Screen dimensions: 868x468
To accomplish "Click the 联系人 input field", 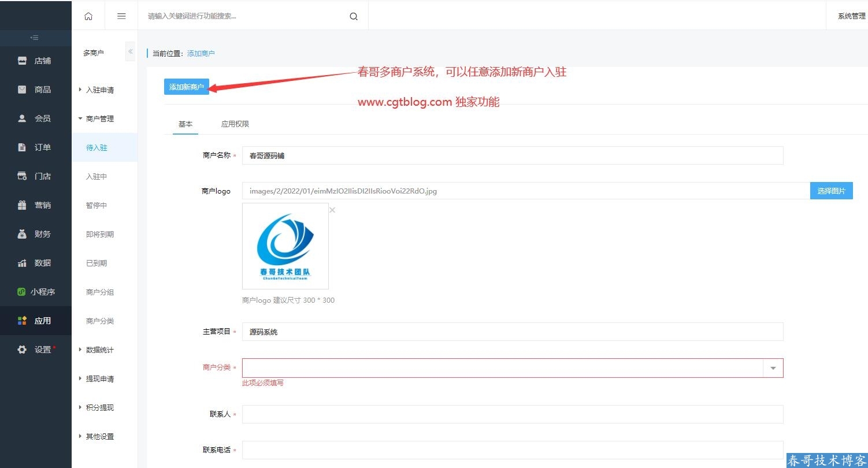I will point(512,414).
